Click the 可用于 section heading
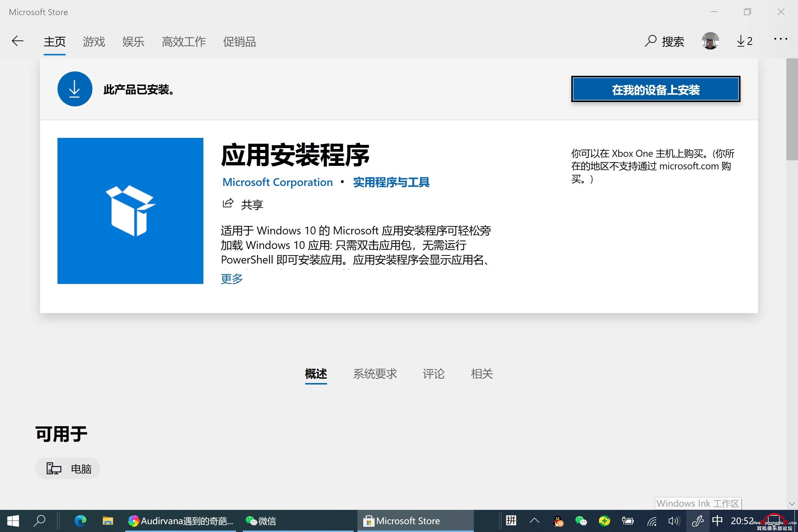 click(61, 434)
